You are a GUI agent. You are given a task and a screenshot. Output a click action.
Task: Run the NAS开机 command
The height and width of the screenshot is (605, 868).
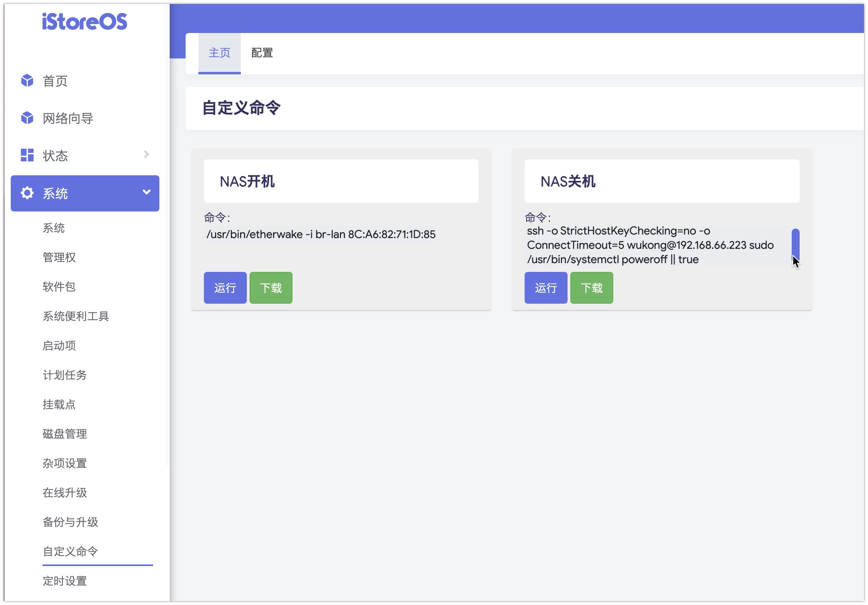pos(225,288)
